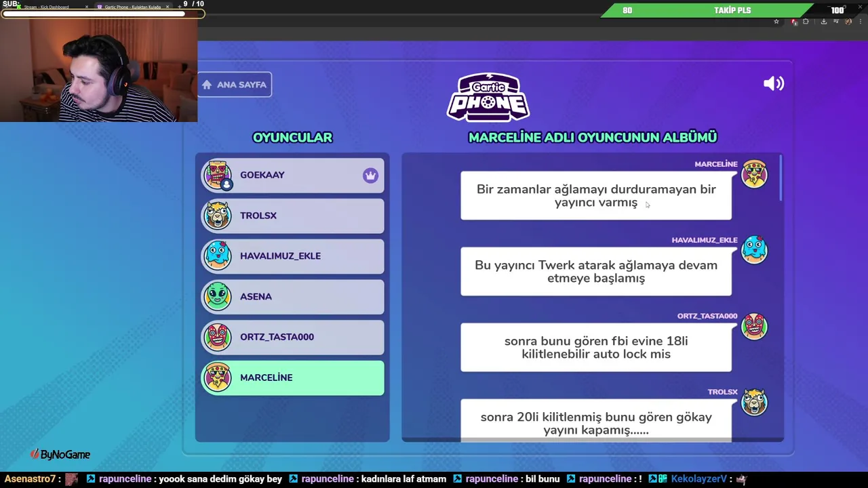
Task: Click the MARCELINE ADLI OYUNCUNUN ALBÜMÜ heading
Action: 593,138
